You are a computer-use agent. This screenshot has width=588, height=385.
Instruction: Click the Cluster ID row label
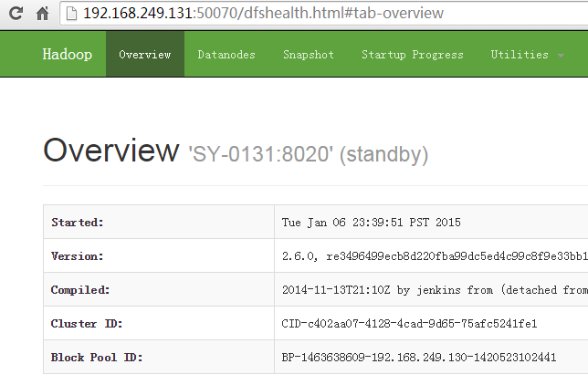click(x=87, y=324)
